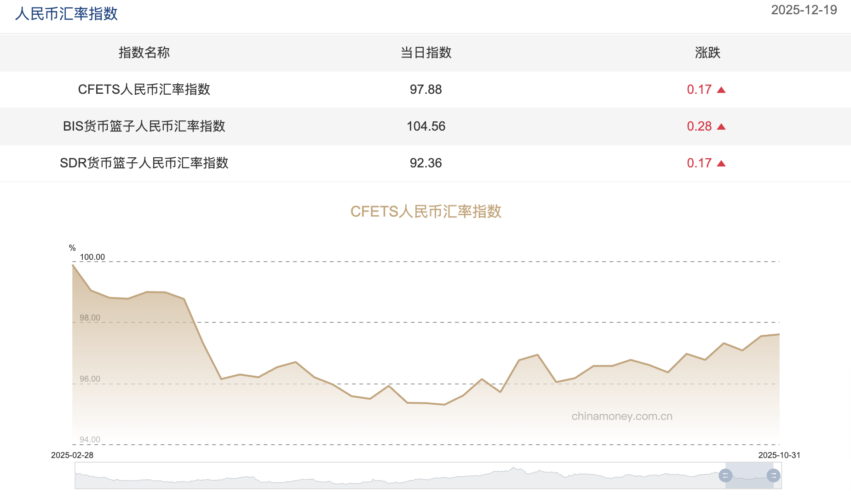Click the date 2025-12-19 in the corner
851x504 pixels.
tap(804, 10)
